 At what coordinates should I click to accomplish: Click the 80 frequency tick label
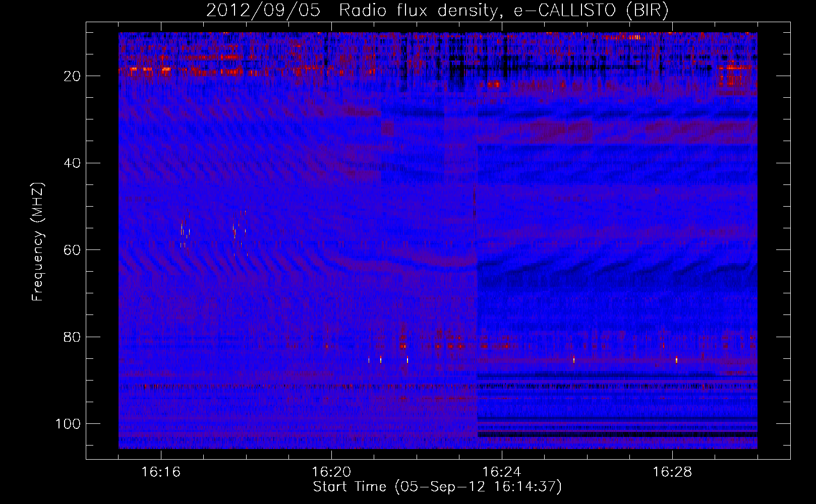(72, 337)
